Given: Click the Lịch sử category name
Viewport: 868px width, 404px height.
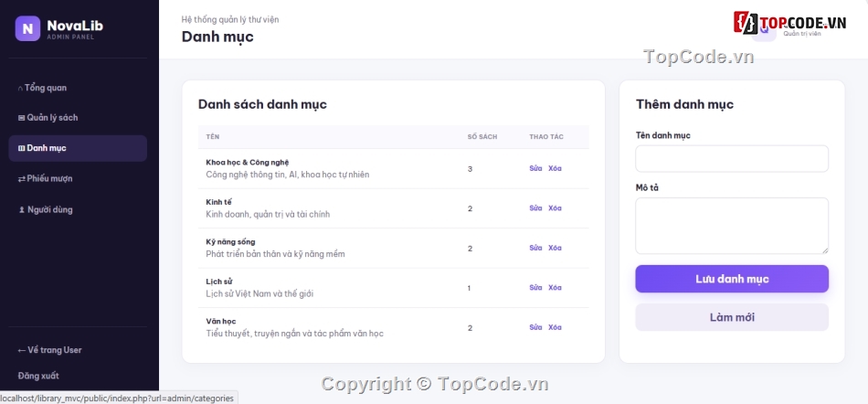Looking at the screenshot, I should (218, 282).
